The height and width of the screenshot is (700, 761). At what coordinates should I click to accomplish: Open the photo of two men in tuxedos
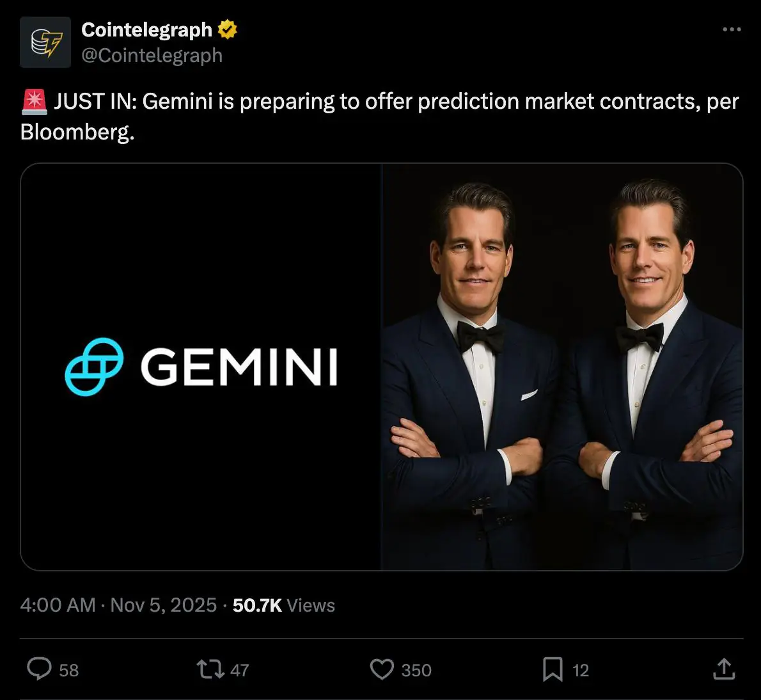[x=562, y=367]
